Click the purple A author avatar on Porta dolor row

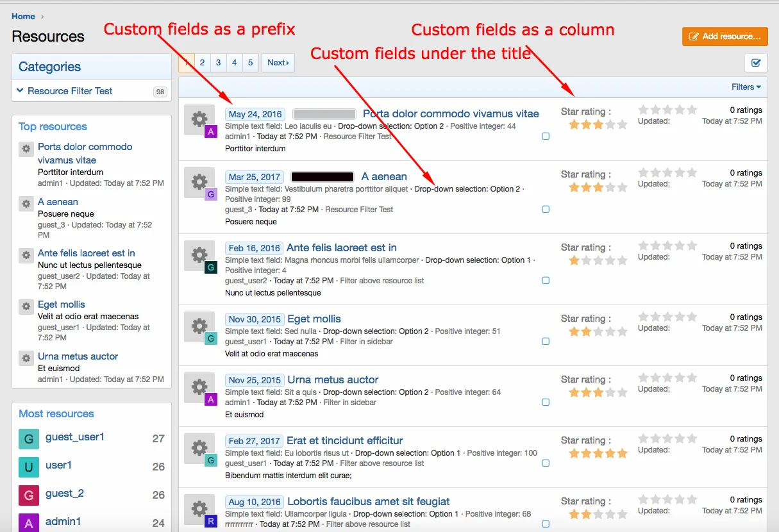[211, 131]
